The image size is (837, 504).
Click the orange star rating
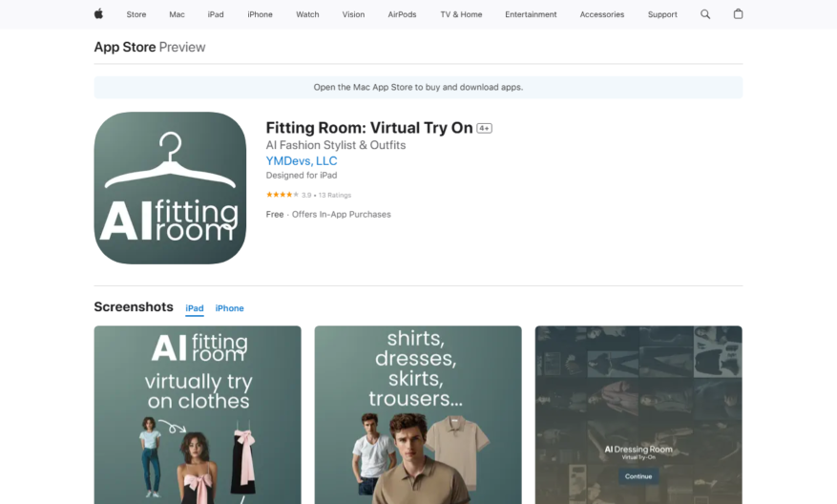(282, 195)
